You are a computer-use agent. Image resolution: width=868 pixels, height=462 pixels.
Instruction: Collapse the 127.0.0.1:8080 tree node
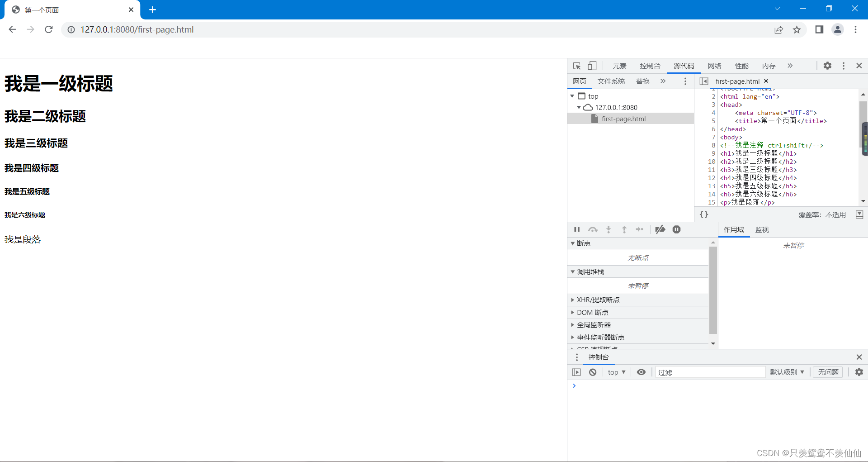tap(579, 107)
